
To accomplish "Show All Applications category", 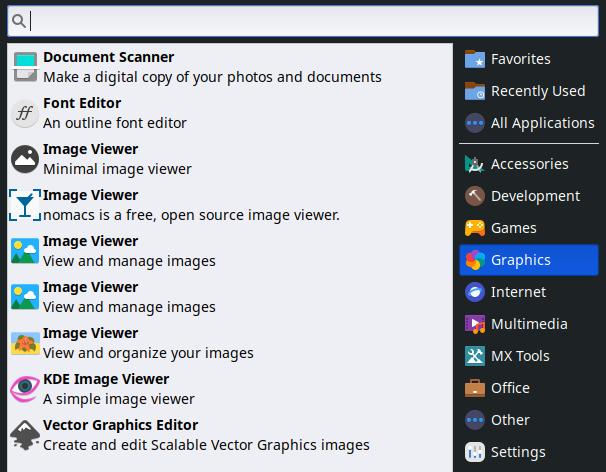I will pos(542,123).
